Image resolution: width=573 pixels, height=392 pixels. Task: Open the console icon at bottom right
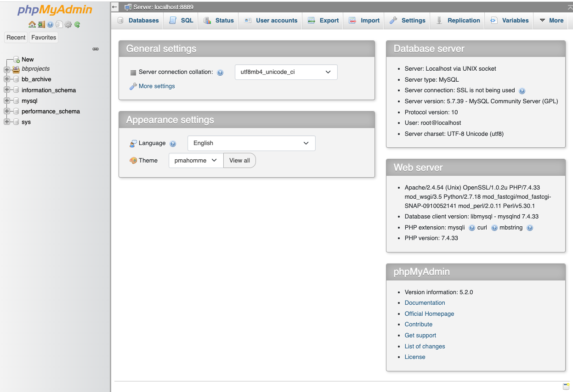click(566, 386)
